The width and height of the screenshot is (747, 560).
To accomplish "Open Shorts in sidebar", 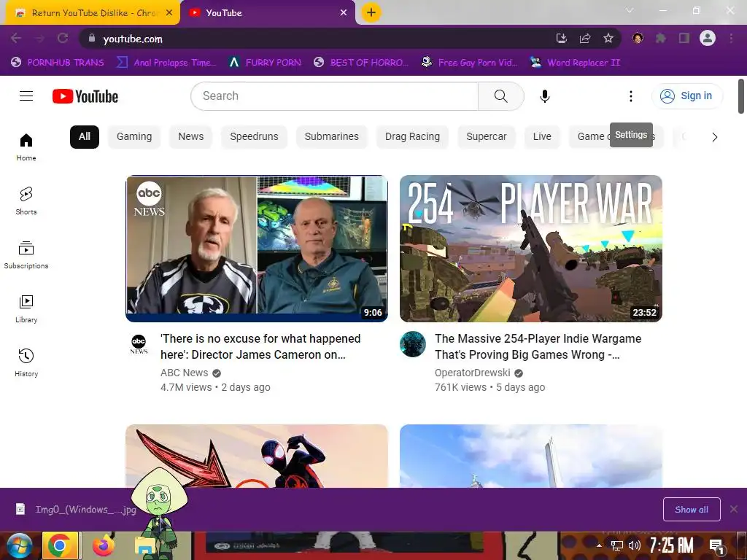I will [26, 201].
